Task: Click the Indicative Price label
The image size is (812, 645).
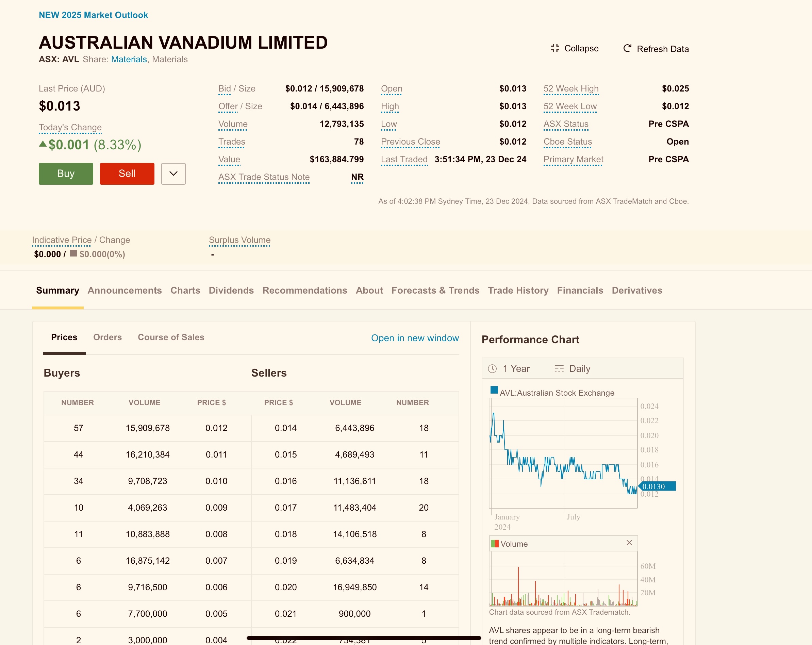Action: (x=62, y=240)
